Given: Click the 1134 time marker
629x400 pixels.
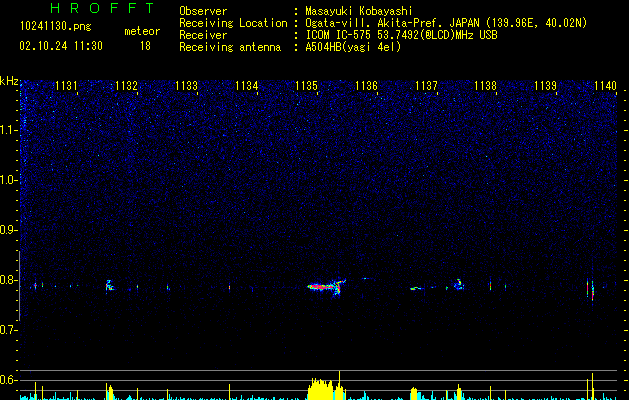Looking at the screenshot, I should coord(246,86).
